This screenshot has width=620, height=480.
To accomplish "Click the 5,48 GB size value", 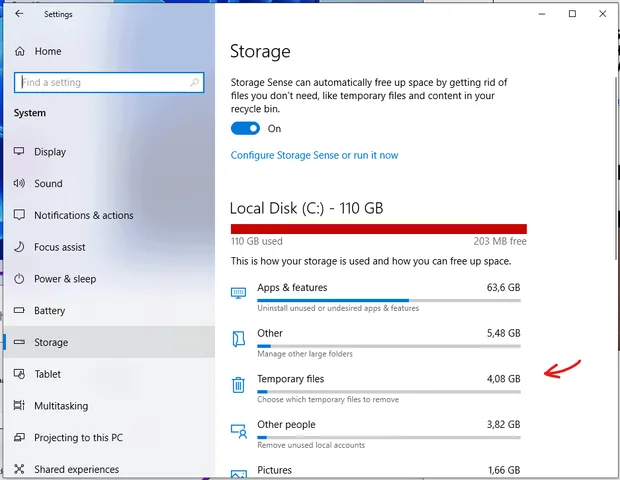I will [x=503, y=333].
